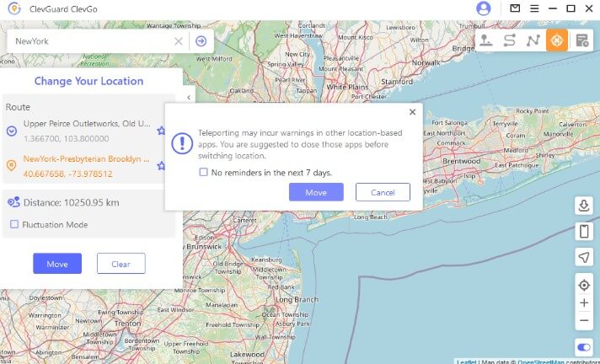Click Long Branch on the map
Viewport: 600px width, 364px height.
coord(297,299)
